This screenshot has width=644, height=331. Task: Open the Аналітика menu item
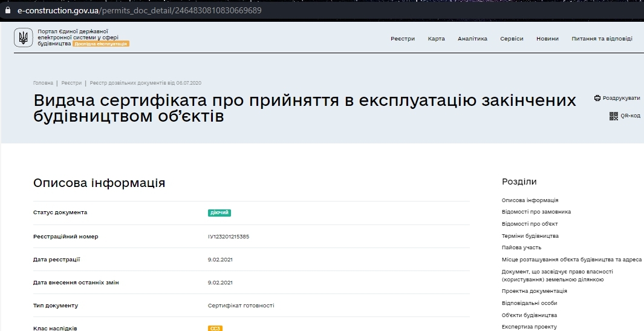[x=472, y=39]
